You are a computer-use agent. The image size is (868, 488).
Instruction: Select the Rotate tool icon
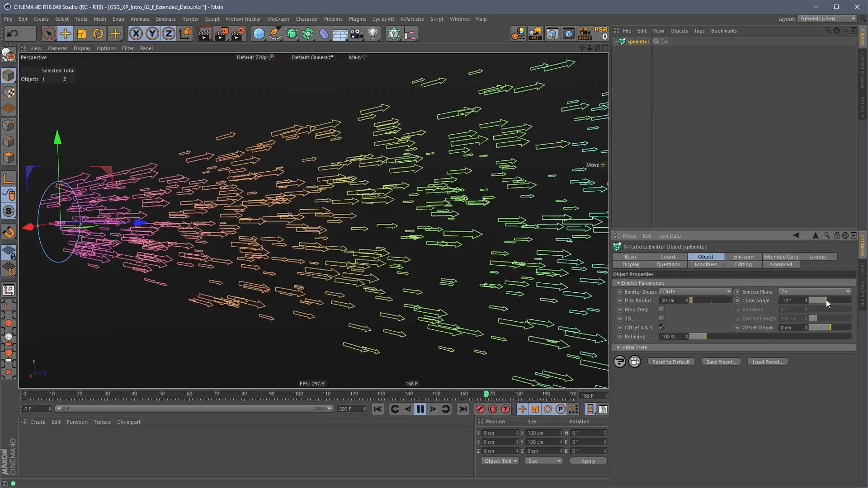98,33
